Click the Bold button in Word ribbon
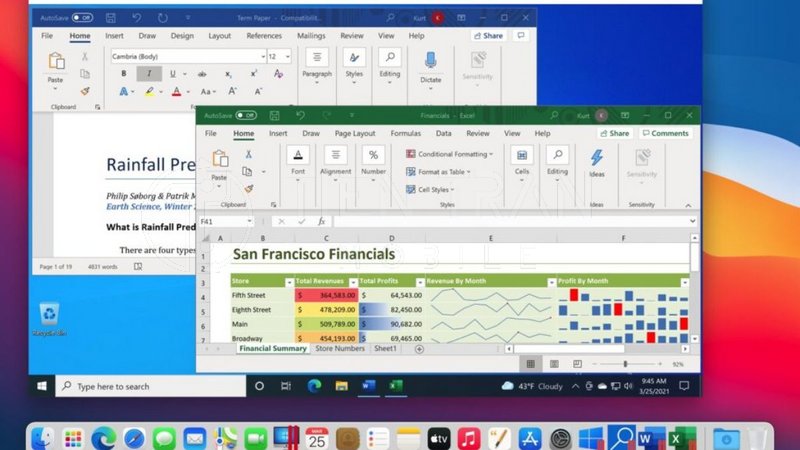This screenshot has height=450, width=800. pyautogui.click(x=125, y=74)
